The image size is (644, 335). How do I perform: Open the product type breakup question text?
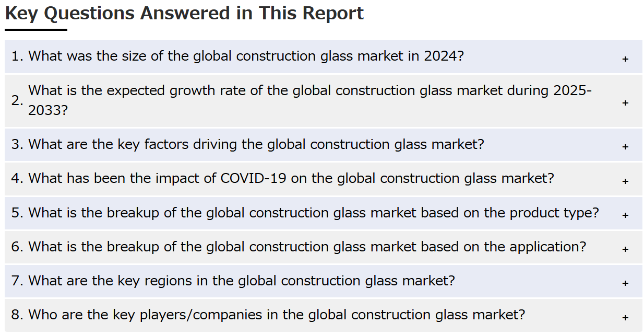313,213
